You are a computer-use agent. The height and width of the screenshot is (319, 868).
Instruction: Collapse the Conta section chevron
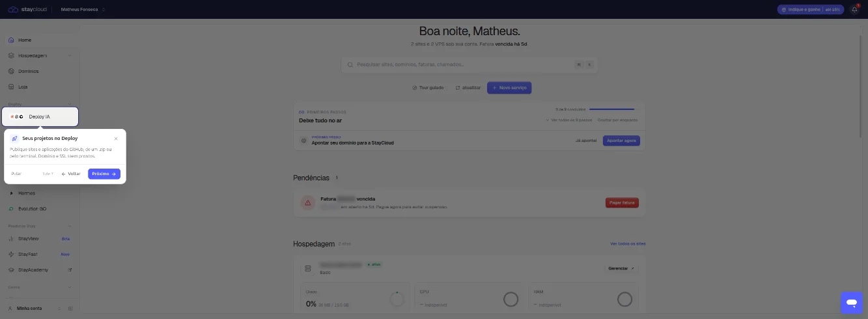pyautogui.click(x=70, y=286)
